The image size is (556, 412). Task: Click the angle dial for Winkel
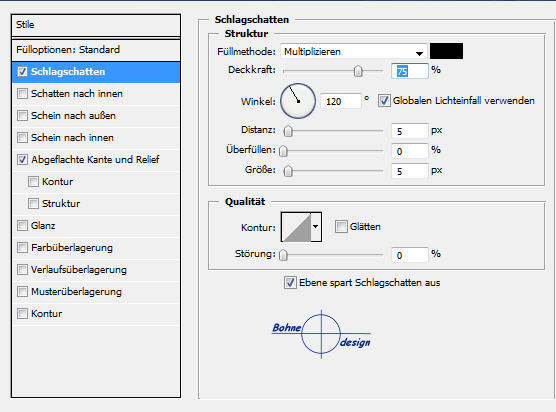point(298,101)
